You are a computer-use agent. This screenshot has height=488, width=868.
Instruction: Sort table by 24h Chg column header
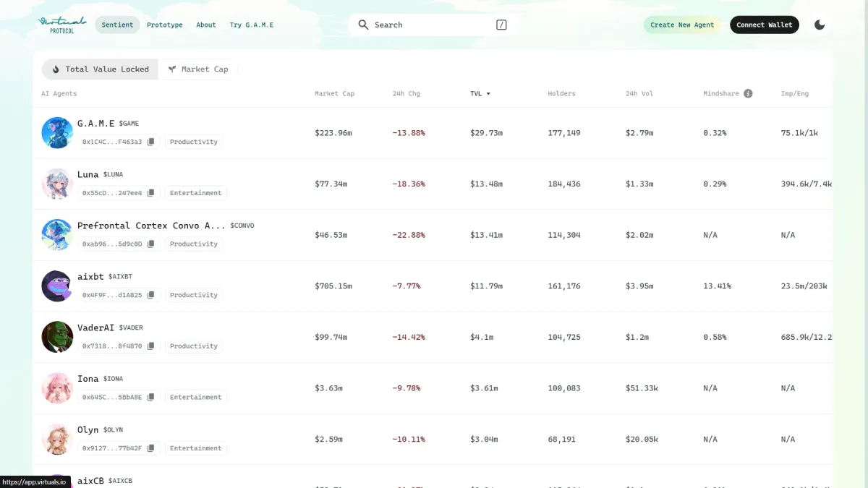(406, 94)
